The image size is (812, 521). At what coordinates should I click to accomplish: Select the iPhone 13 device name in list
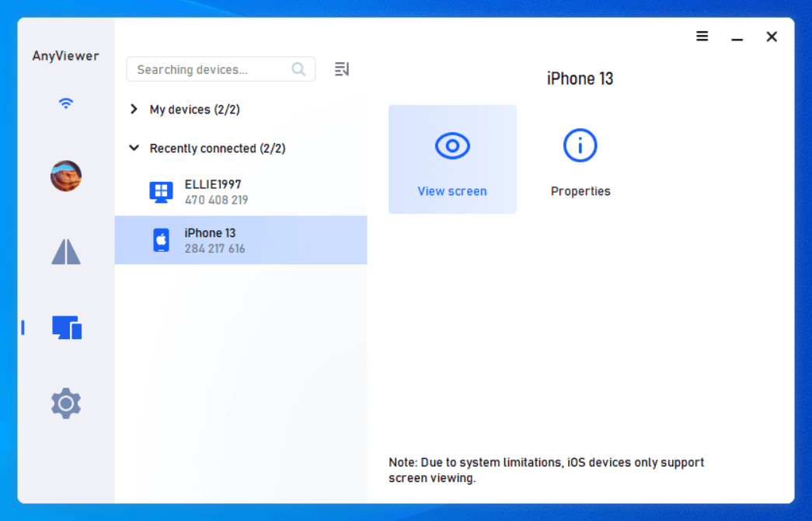click(210, 233)
